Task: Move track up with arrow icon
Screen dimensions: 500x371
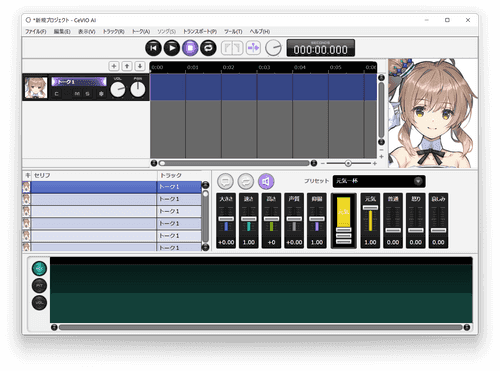Action: click(x=127, y=66)
